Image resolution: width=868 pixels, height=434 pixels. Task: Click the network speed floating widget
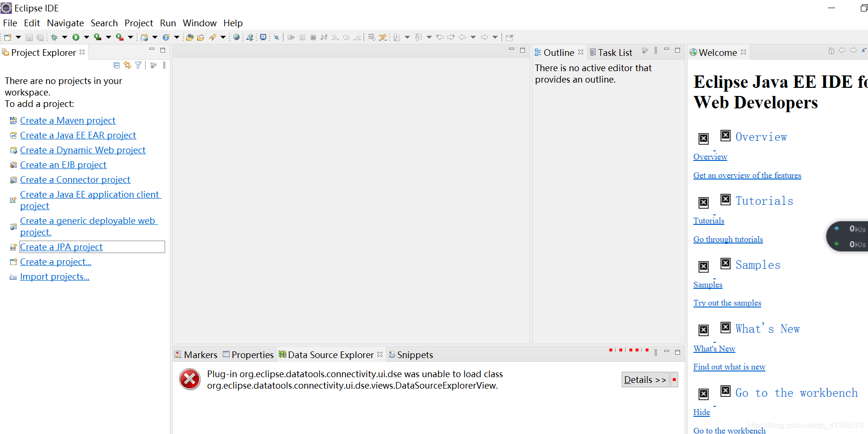[847, 236]
